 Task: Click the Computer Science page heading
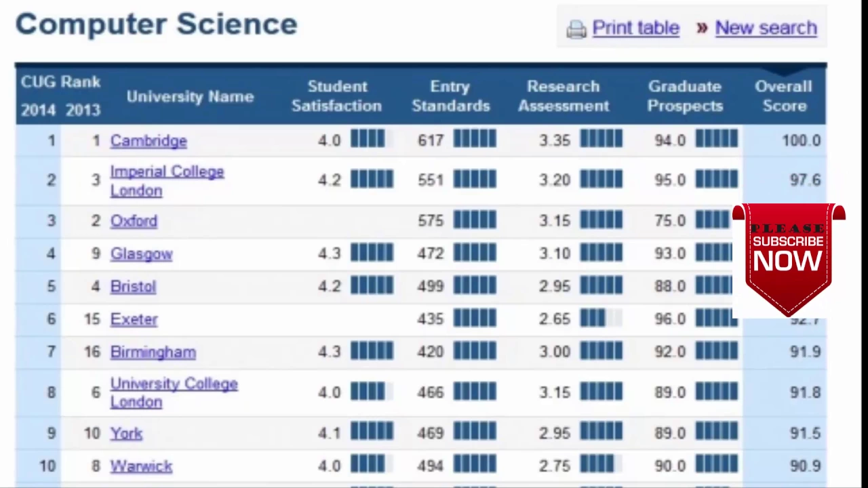[x=156, y=24]
